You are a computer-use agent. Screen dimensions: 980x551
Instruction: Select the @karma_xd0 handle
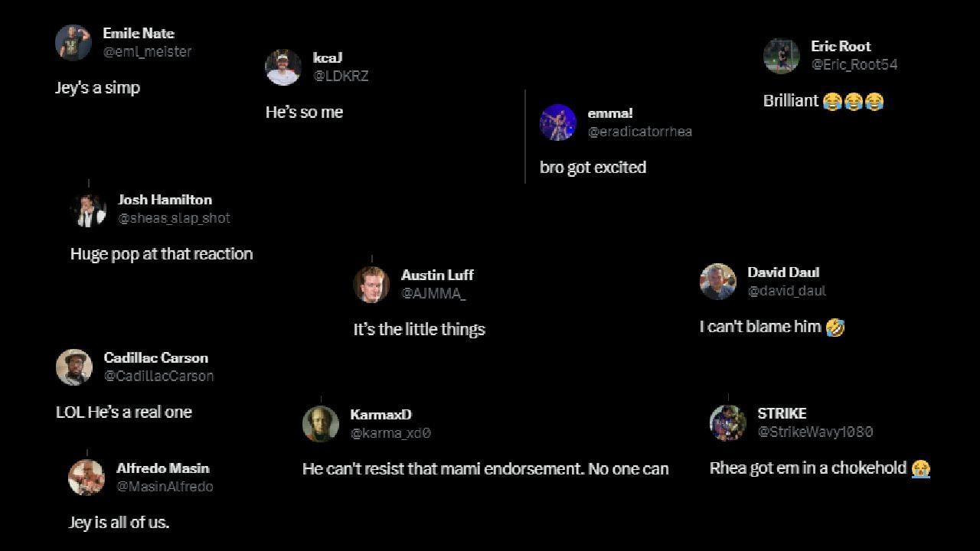coord(390,433)
